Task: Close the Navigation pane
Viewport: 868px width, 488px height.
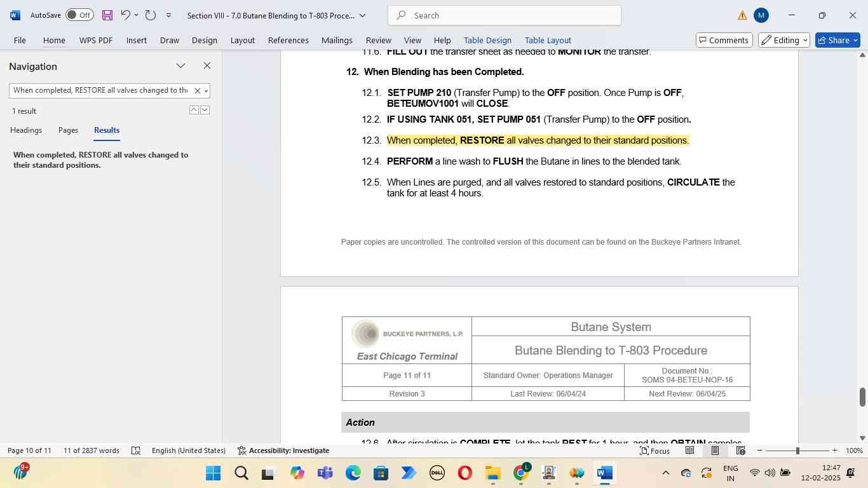Action: click(207, 66)
